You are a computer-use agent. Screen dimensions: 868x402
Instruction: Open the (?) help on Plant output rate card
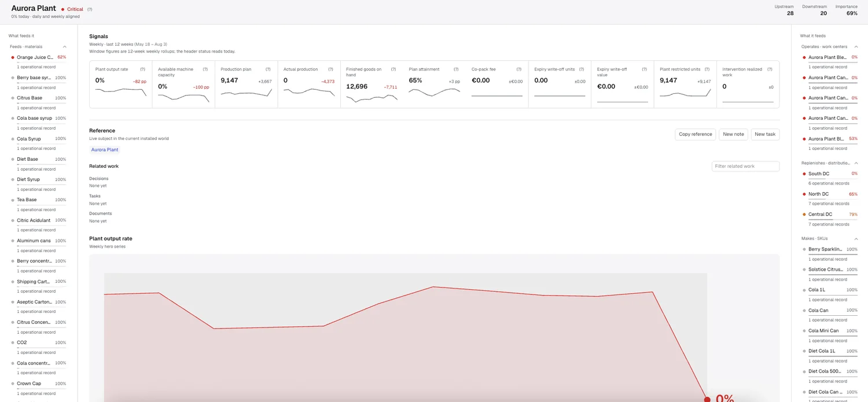click(142, 69)
